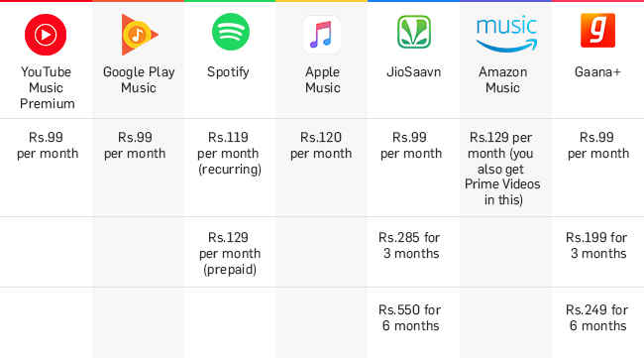Select Apple Music Rs.120 per month cell
The width and height of the screenshot is (644, 358).
321,145
